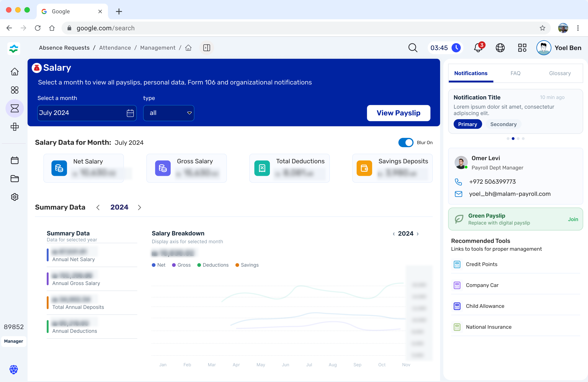Go to previous year in Summary Data
Viewport: 588px width, 382px height.
(x=98, y=208)
